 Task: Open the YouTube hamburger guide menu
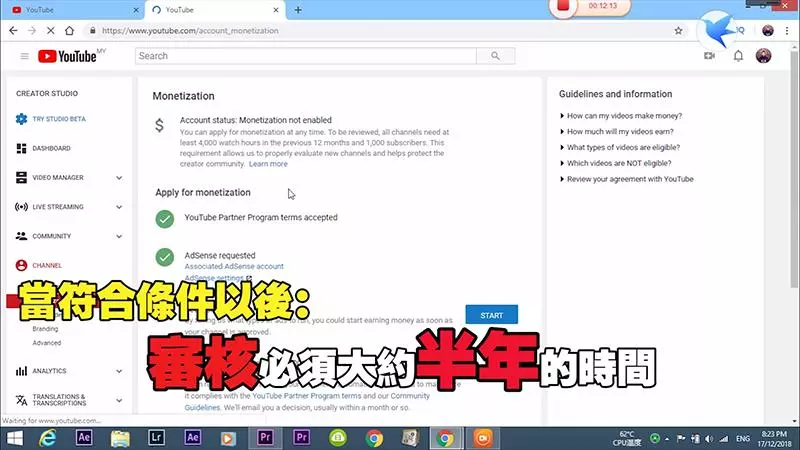24,56
